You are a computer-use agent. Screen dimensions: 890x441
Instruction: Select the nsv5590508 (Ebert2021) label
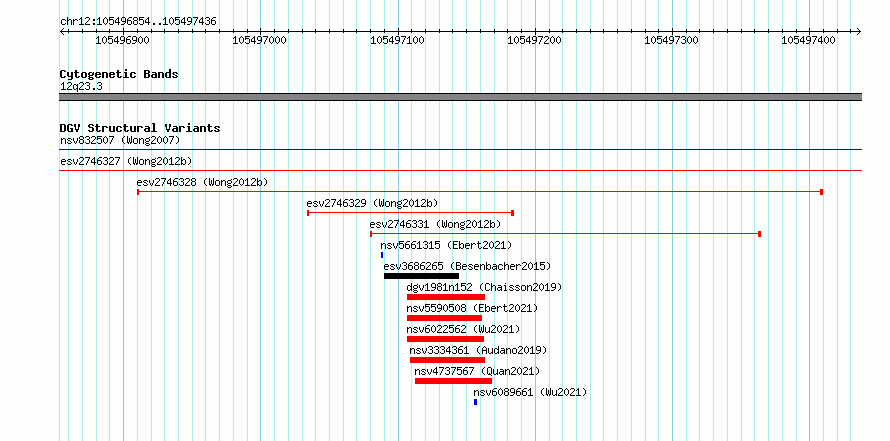click(472, 308)
